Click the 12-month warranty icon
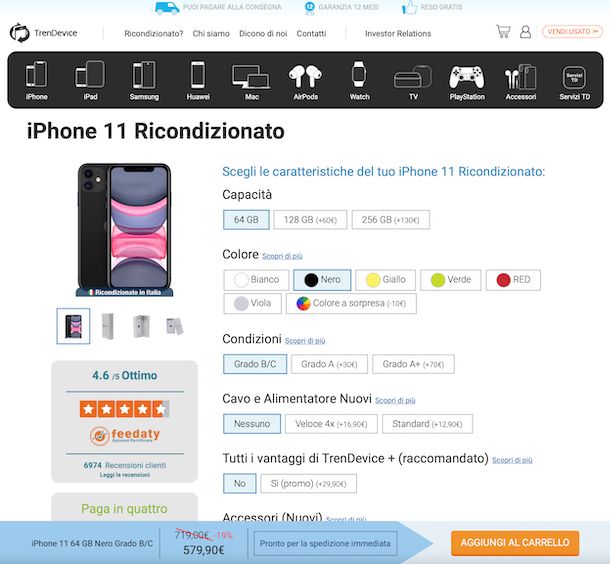 tap(309, 8)
